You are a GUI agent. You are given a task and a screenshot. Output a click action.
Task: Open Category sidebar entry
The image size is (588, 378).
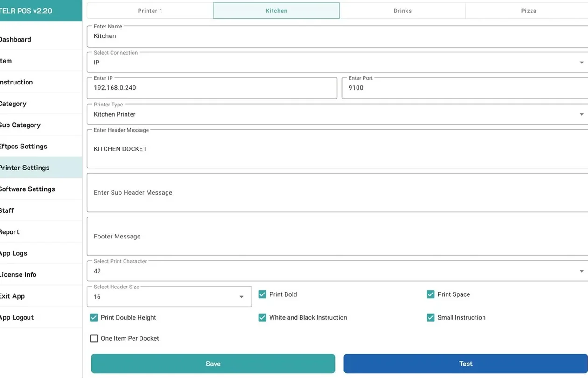(41, 104)
